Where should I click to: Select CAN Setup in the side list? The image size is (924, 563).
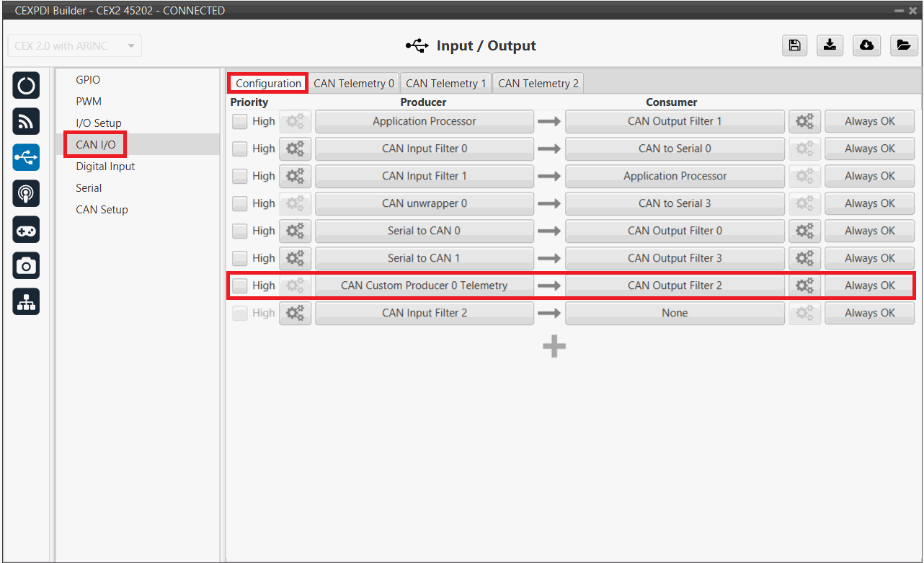tap(102, 210)
